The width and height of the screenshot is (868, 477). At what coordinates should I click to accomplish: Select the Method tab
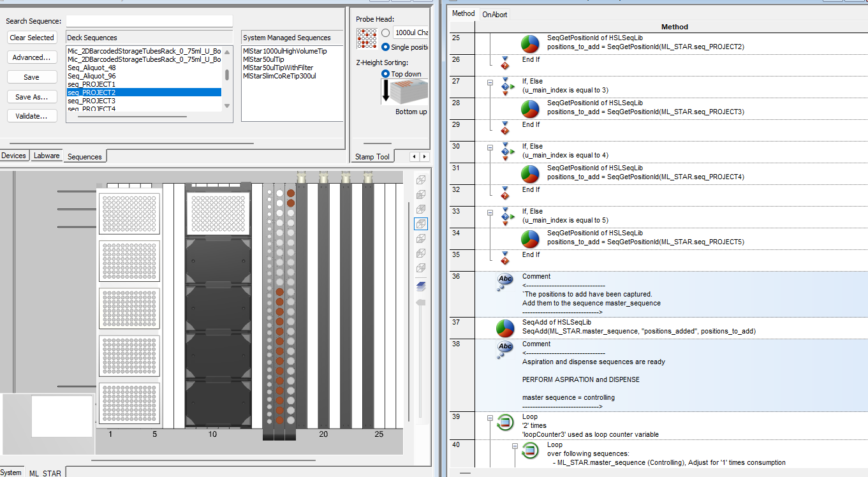464,13
